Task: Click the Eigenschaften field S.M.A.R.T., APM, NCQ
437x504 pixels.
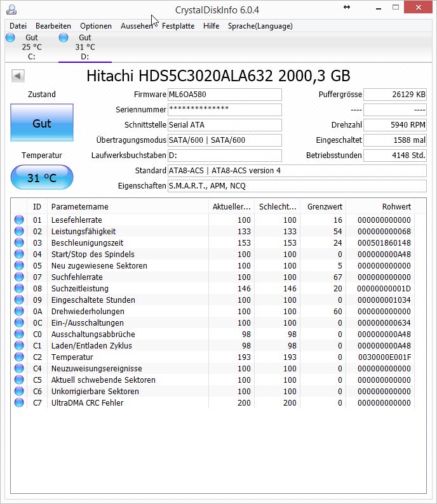Action: point(297,186)
